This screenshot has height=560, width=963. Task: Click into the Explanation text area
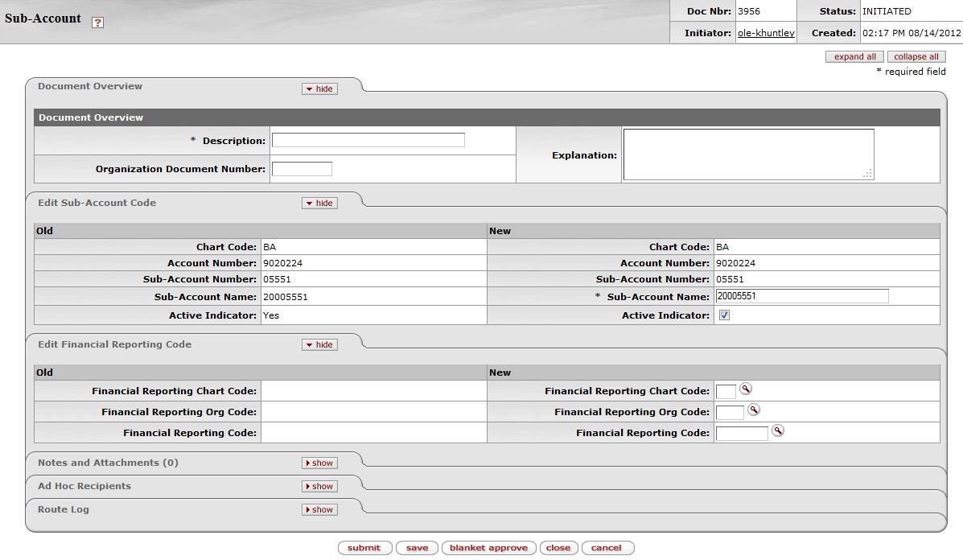[748, 154]
